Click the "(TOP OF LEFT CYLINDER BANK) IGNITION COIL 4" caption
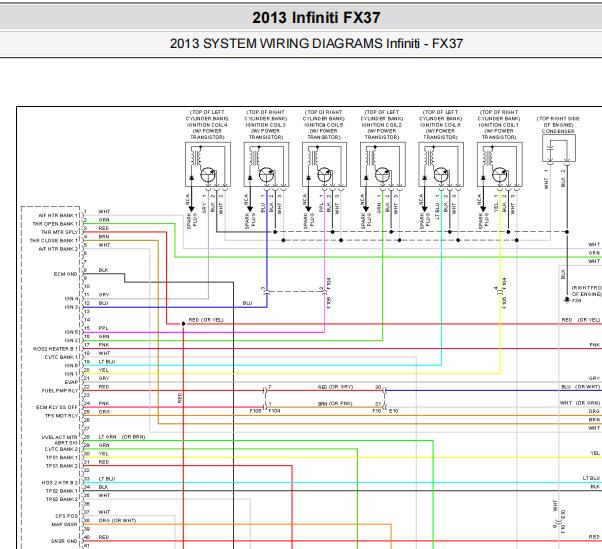The height and width of the screenshot is (549, 602). pyautogui.click(x=207, y=124)
